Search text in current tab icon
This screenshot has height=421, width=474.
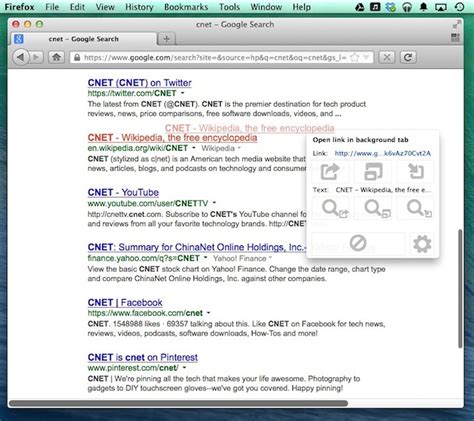coord(419,209)
